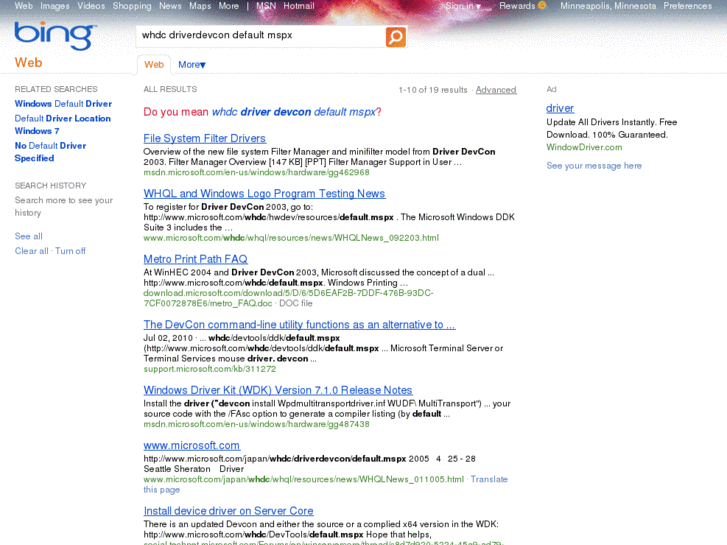Expand the More tab dropdown
This screenshot has width=727, height=545.
tap(192, 64)
